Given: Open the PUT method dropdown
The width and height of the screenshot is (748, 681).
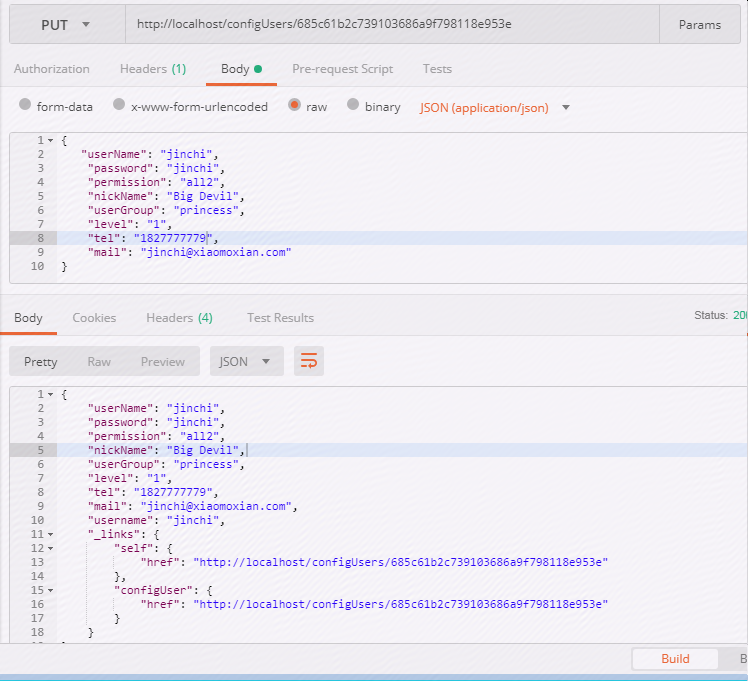Looking at the screenshot, I should pyautogui.click(x=67, y=24).
